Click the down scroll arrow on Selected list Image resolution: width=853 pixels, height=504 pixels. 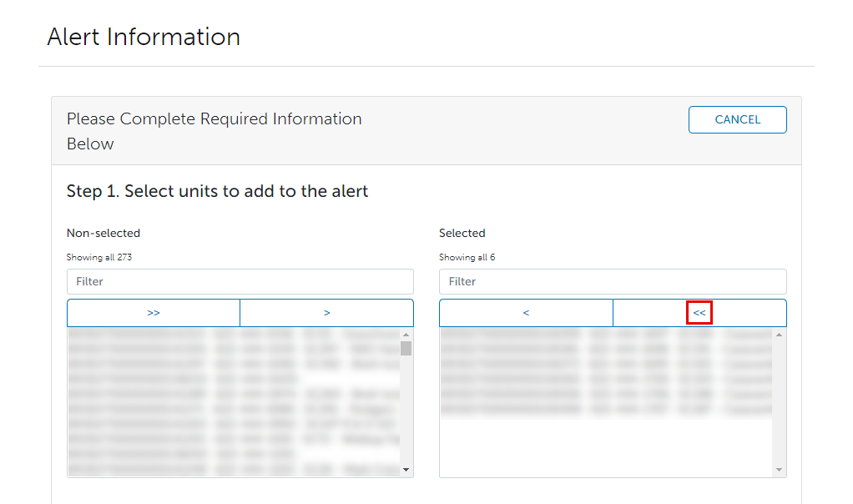tap(778, 469)
